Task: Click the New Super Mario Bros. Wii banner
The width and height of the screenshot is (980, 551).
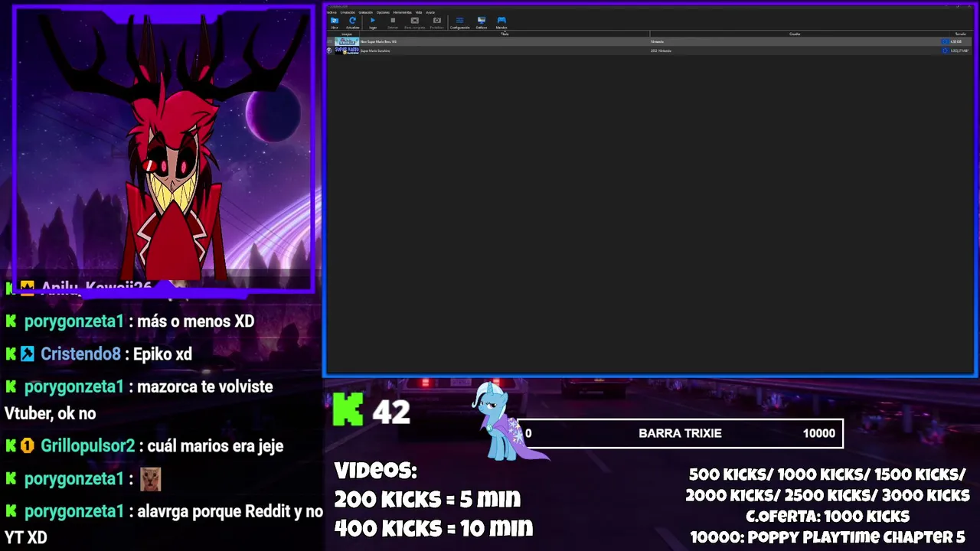Action: click(x=347, y=41)
